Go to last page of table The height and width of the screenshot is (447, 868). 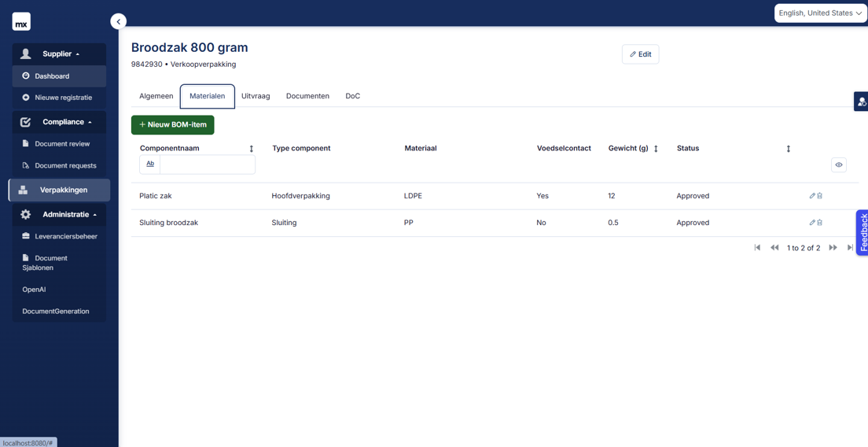click(850, 248)
